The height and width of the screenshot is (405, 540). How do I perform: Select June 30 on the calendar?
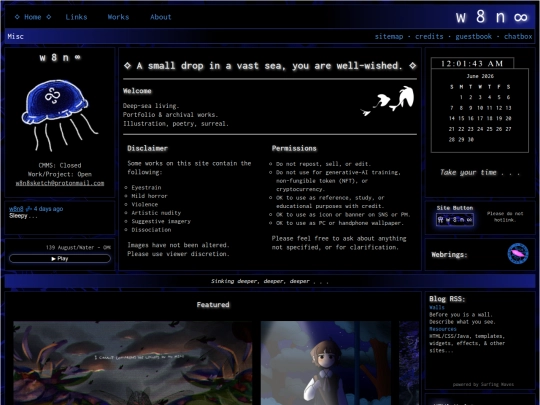coord(471,139)
